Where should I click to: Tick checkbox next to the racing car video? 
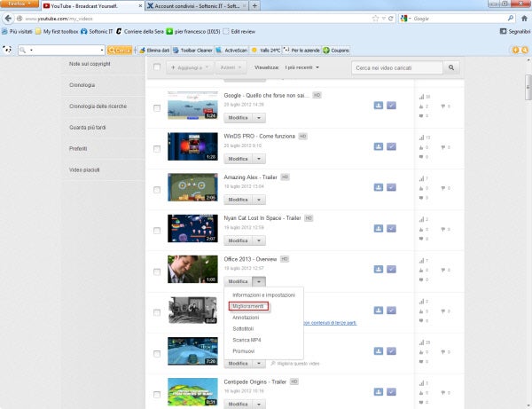[157, 354]
